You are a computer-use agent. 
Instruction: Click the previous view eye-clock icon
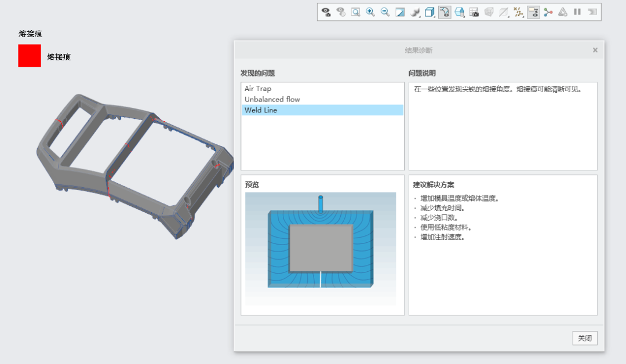tap(341, 12)
